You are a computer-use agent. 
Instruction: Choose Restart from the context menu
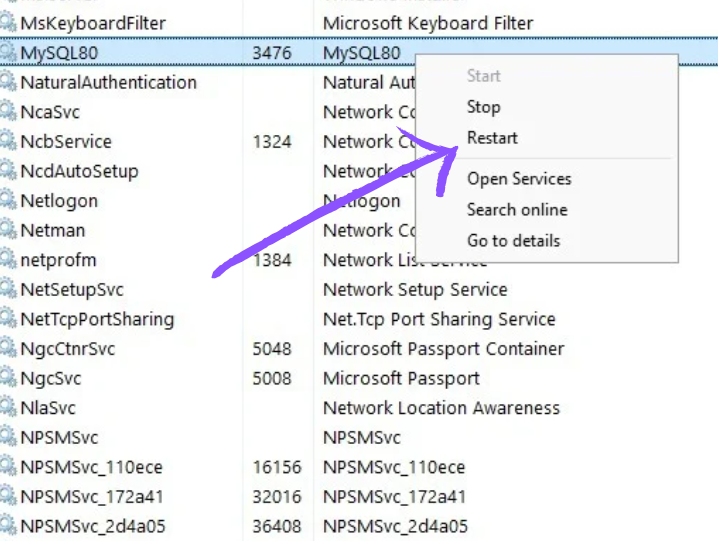pyautogui.click(x=492, y=138)
